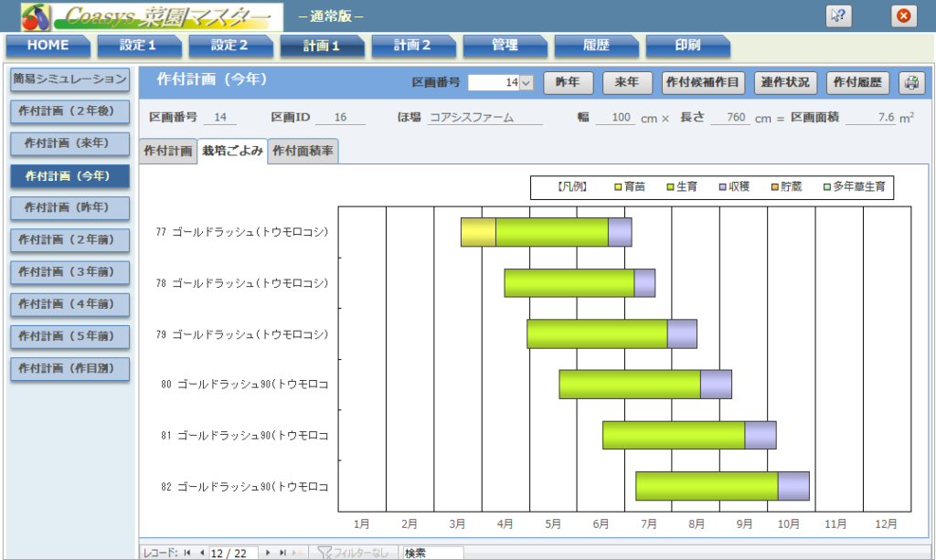Screen dimensions: 936x560
Task: Click the 収穫 purple legend swatch
Action: click(722, 187)
